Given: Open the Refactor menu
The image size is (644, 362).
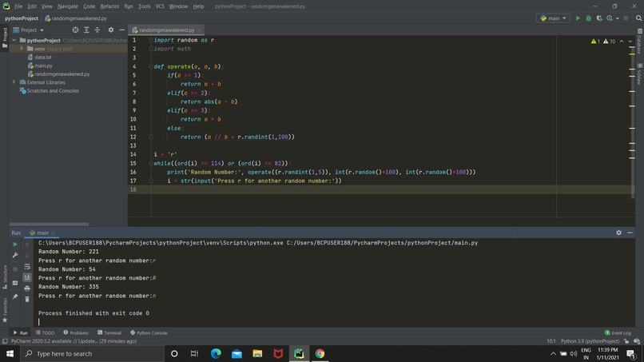Looking at the screenshot, I should [109, 6].
